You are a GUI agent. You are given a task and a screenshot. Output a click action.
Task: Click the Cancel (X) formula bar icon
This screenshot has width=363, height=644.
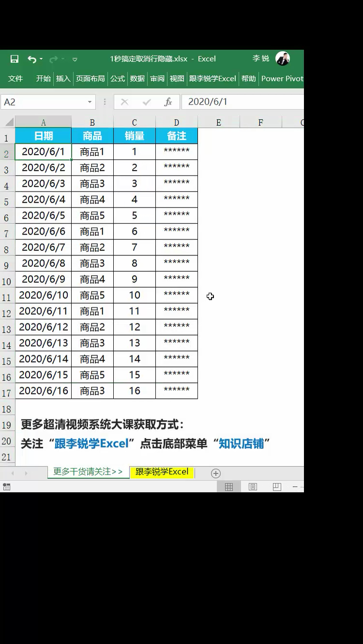pos(124,102)
